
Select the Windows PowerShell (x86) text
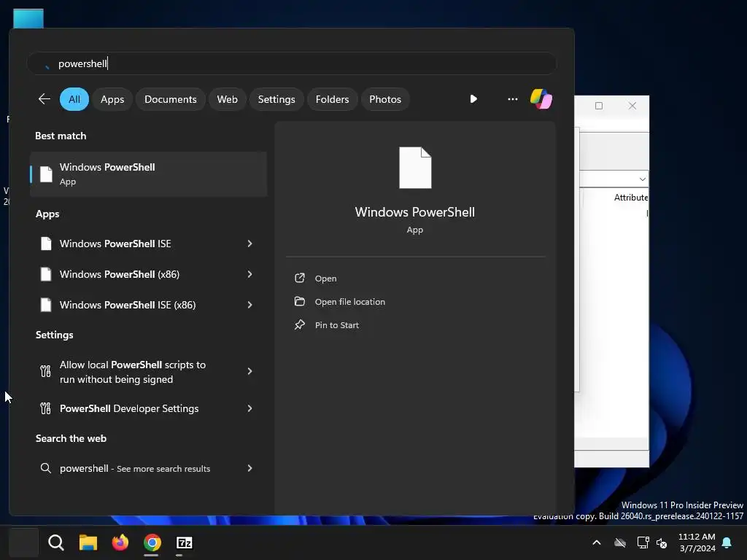tap(120, 274)
